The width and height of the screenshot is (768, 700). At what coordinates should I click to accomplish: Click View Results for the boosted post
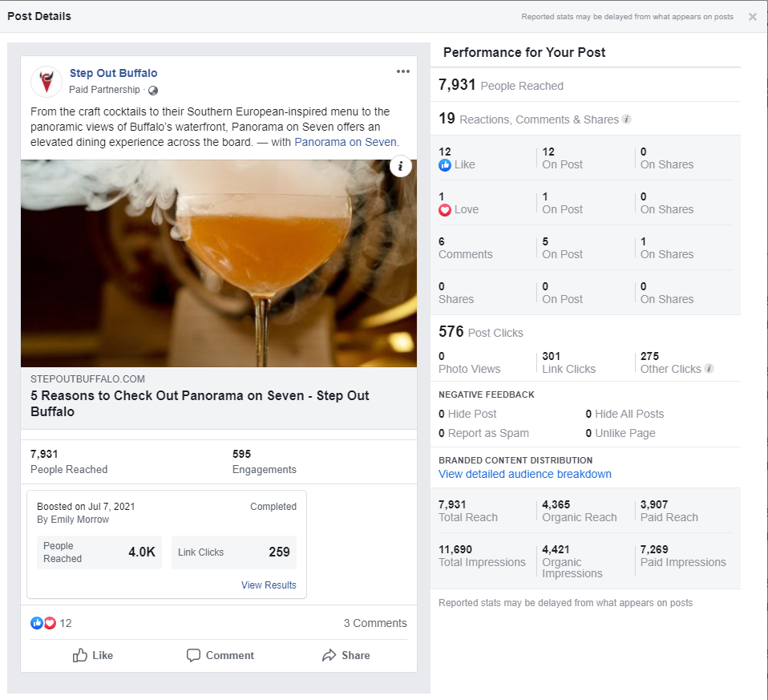(269, 585)
